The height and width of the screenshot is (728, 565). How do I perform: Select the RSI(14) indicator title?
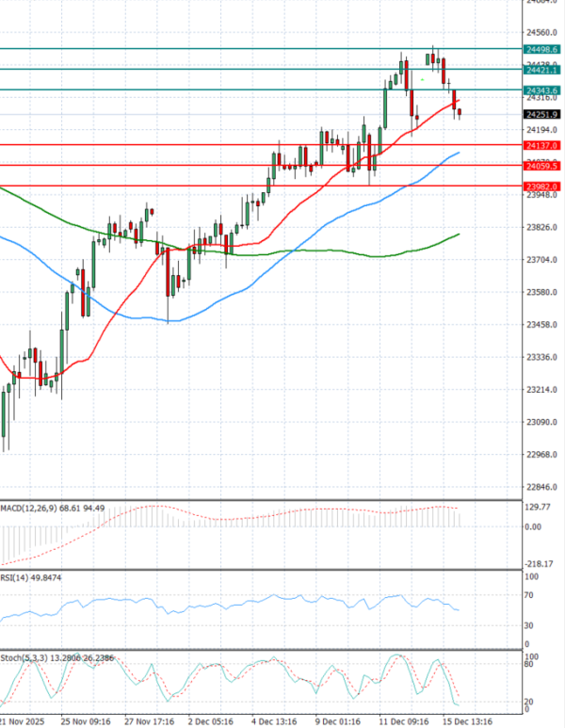pyautogui.click(x=19, y=575)
